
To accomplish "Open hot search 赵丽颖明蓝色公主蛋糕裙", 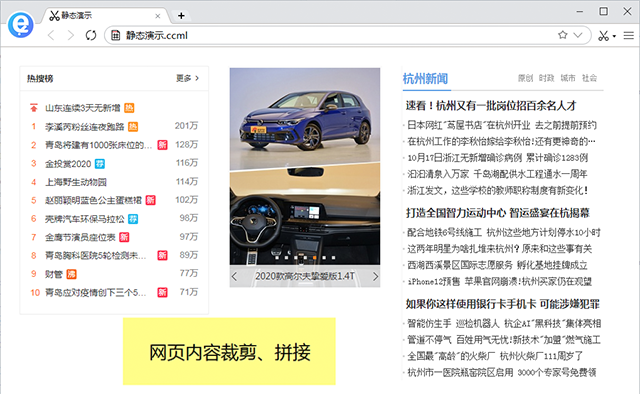I will 93,200.
